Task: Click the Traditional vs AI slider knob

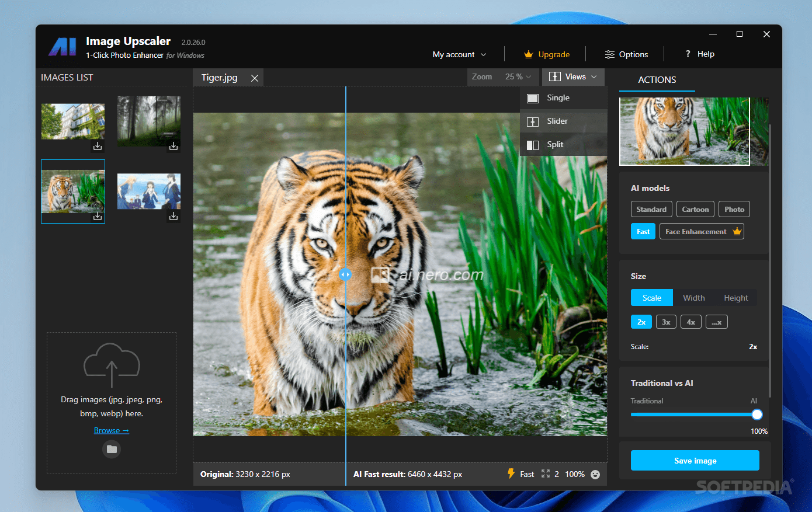Action: point(757,415)
